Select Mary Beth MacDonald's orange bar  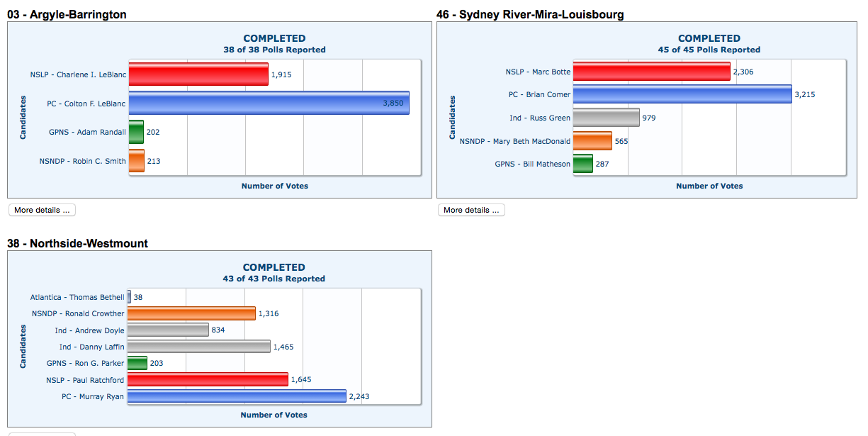[592, 141]
